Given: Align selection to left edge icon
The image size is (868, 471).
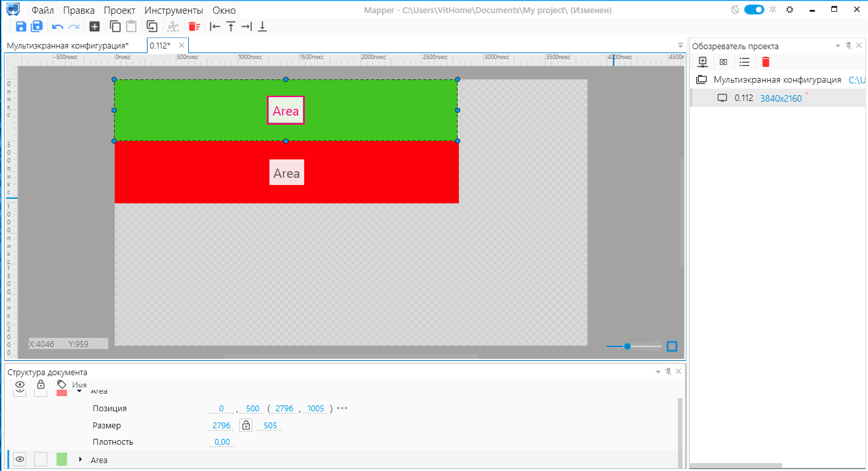Looking at the screenshot, I should [x=215, y=26].
